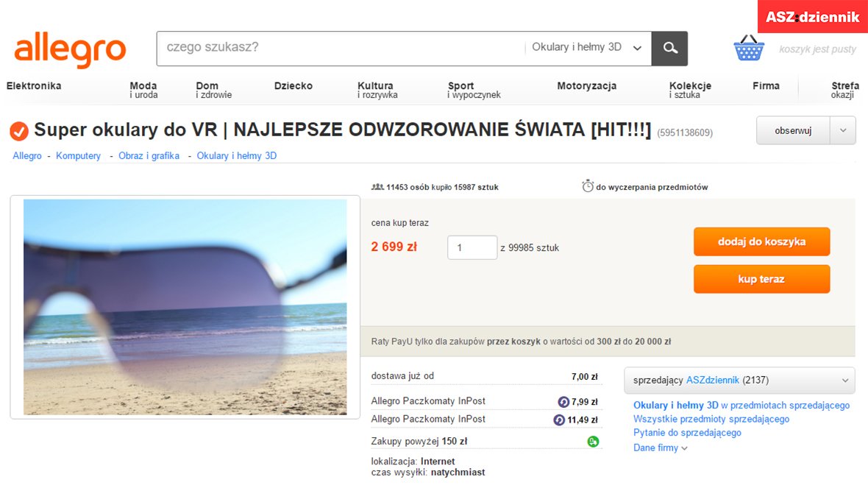Open the 'Okulary i hełmy 3D' search category dropdown

coord(586,48)
